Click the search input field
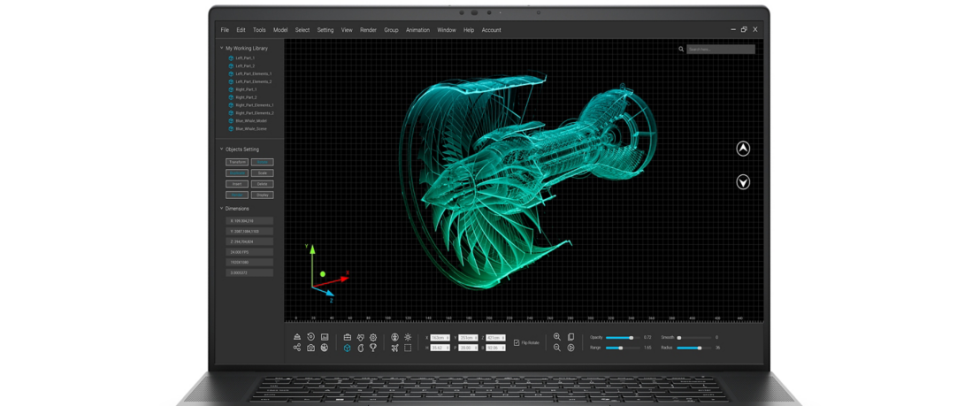The width and height of the screenshot is (980, 406). (721, 50)
